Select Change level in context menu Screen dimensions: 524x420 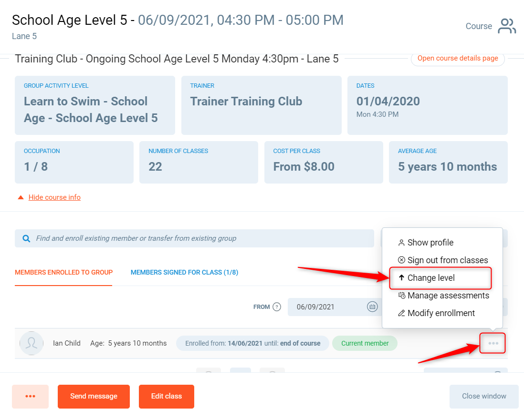coord(431,278)
